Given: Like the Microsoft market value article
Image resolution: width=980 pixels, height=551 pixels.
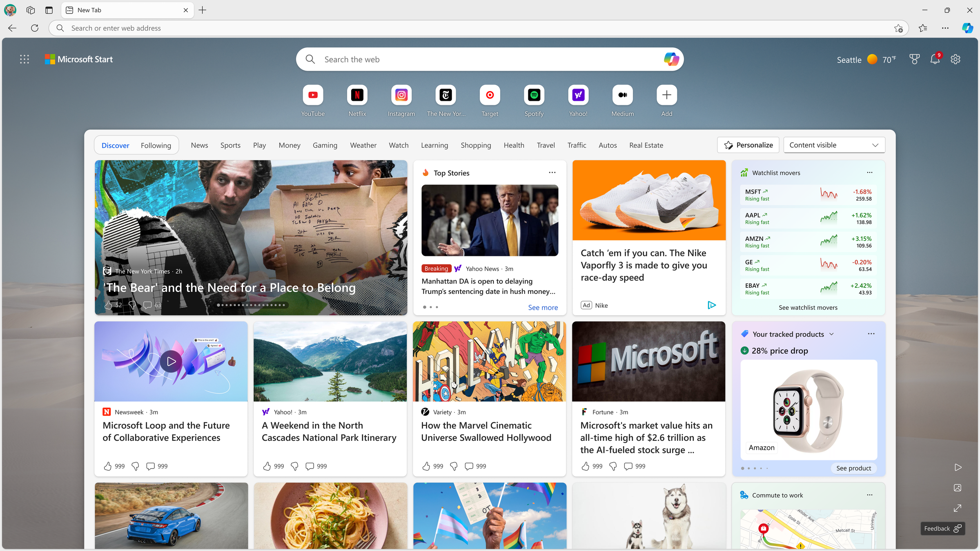Looking at the screenshot, I should coord(586,466).
